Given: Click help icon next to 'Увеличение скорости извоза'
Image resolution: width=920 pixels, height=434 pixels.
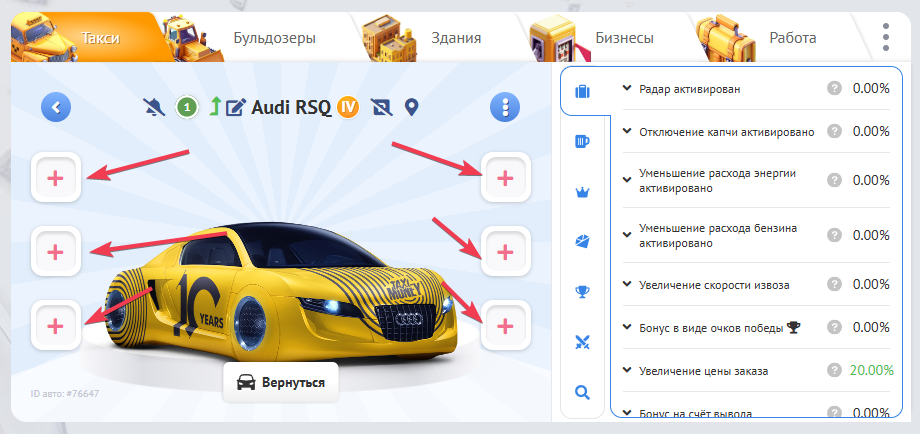Looking at the screenshot, I should tap(834, 284).
